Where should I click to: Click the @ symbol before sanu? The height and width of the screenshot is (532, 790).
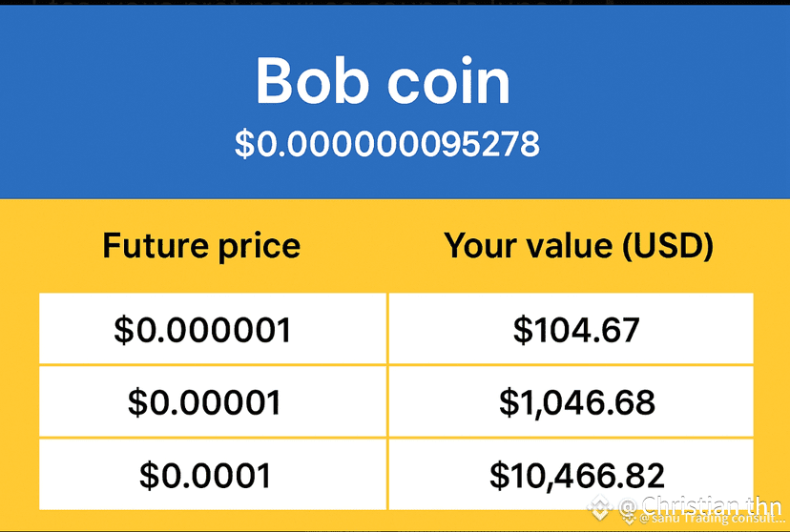click(644, 519)
